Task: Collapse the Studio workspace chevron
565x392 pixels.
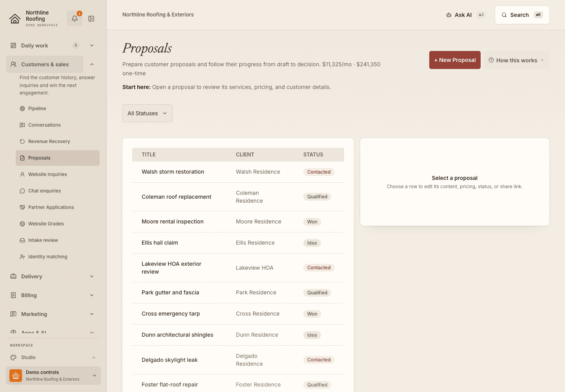Action: (x=94, y=358)
